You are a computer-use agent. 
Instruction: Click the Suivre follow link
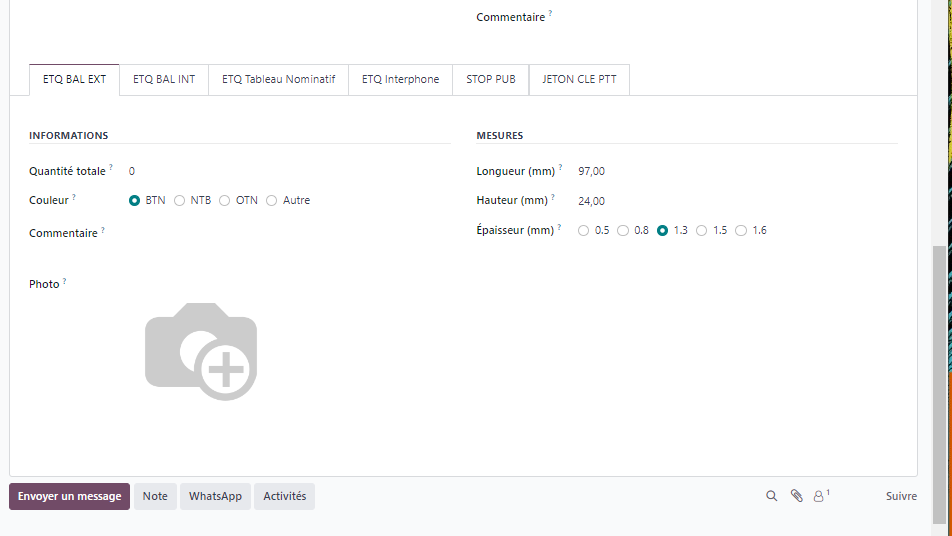click(x=900, y=497)
